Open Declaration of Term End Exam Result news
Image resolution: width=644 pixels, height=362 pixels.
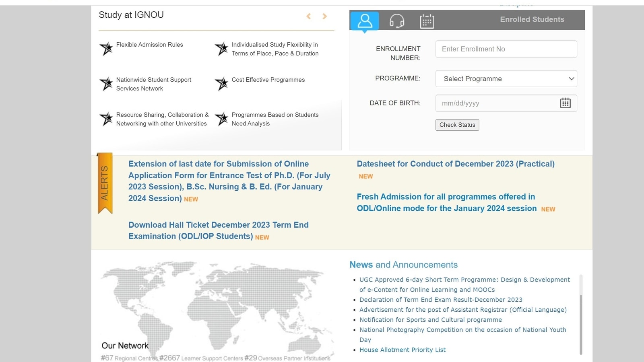[441, 300]
